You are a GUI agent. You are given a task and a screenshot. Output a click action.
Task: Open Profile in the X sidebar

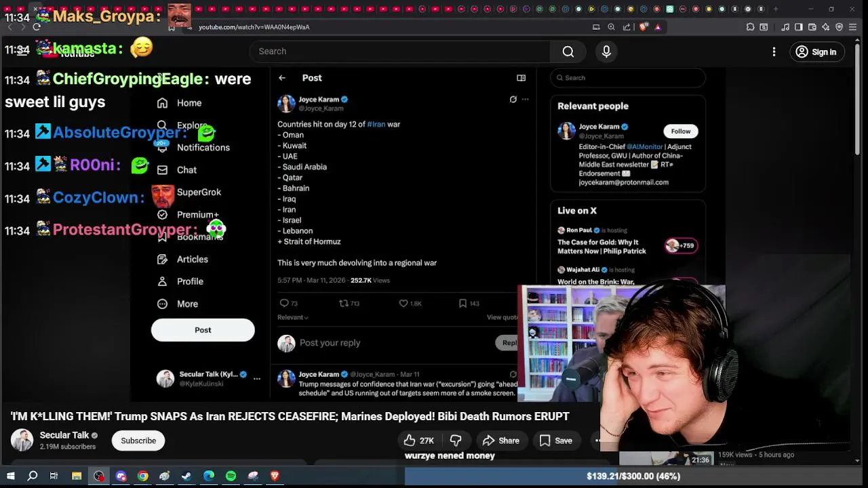[x=180, y=281]
